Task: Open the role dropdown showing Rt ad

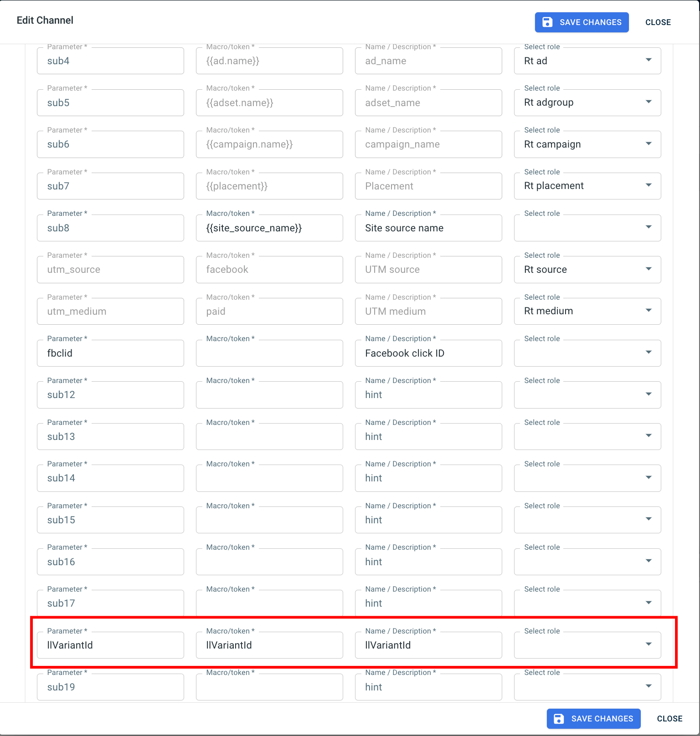Action: [x=587, y=61]
